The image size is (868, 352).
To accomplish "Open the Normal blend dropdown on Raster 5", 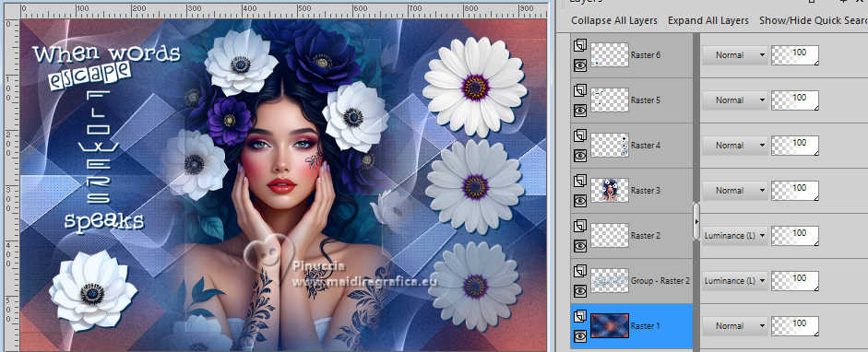I will coord(734,100).
